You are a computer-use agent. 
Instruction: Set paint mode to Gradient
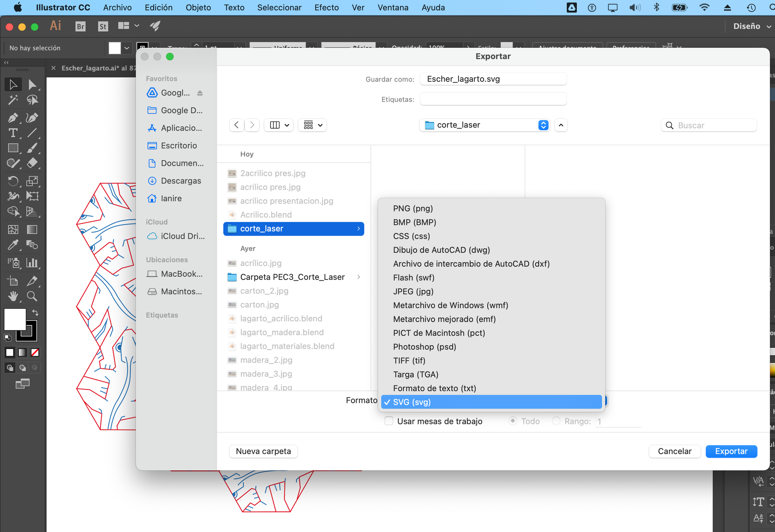click(x=22, y=352)
